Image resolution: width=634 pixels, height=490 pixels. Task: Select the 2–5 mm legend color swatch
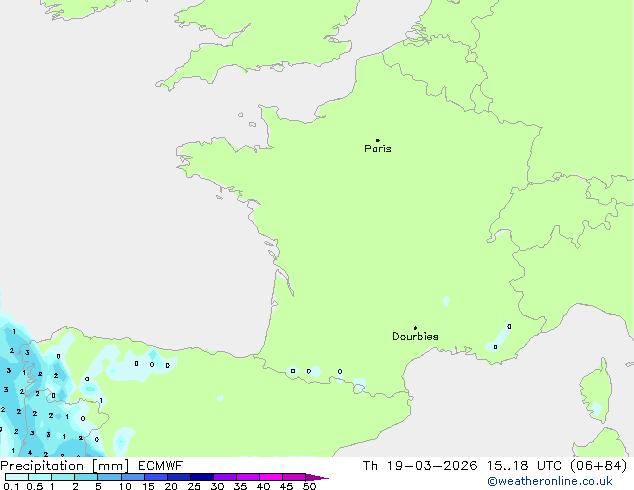pos(86,477)
